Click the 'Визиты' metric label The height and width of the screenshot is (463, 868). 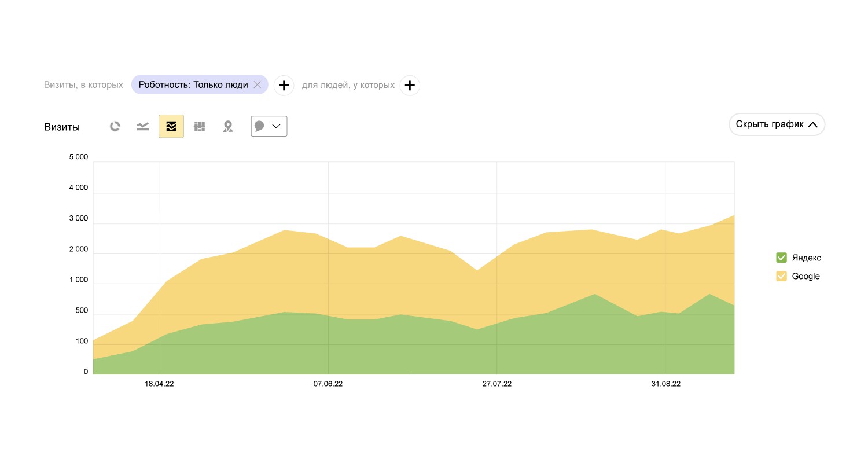point(62,127)
